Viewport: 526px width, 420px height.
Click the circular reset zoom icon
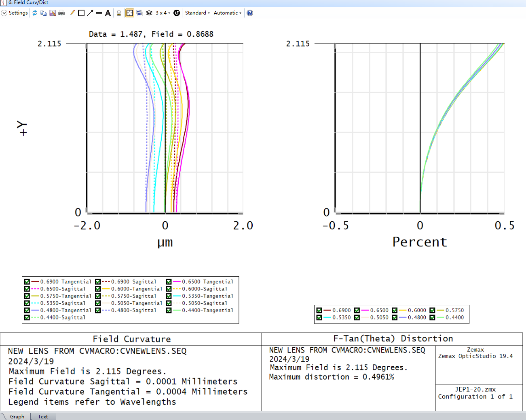click(x=177, y=13)
